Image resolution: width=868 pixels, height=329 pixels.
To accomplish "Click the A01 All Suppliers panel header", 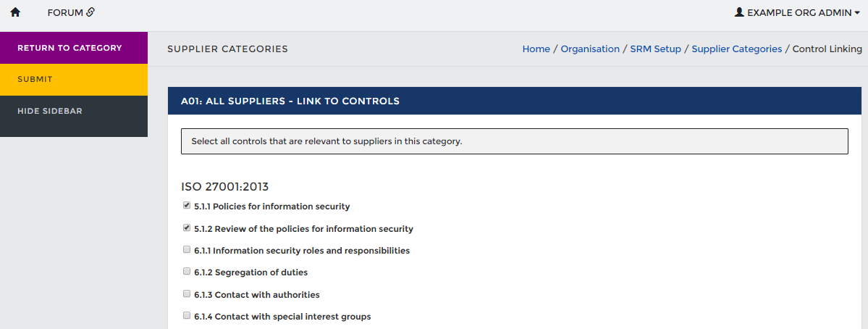I will [290, 101].
